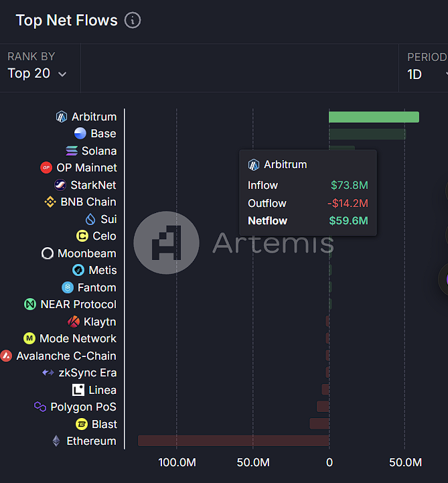
Task: Click the Polygon PoS chain label
Action: point(83,407)
